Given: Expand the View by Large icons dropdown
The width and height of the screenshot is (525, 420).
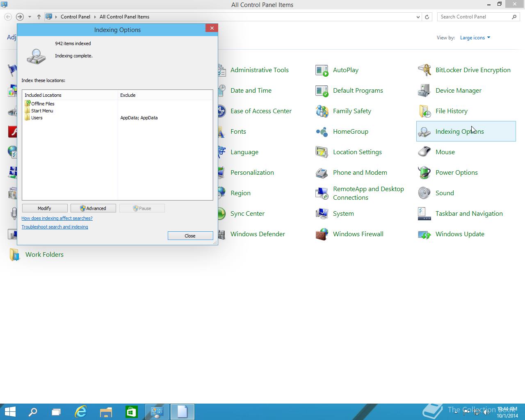Looking at the screenshot, I should [x=475, y=38].
